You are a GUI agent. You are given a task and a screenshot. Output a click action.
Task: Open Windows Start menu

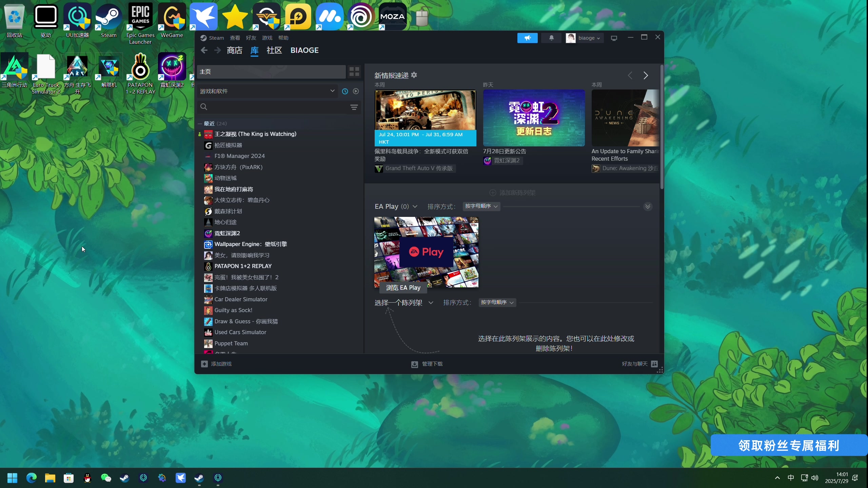(x=12, y=478)
